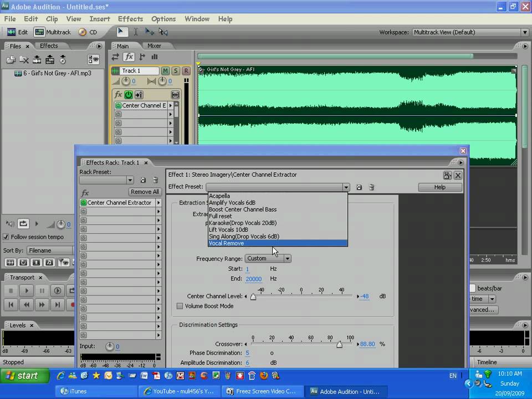Select the Scrub tool
The image size is (532, 399).
coord(163,32)
